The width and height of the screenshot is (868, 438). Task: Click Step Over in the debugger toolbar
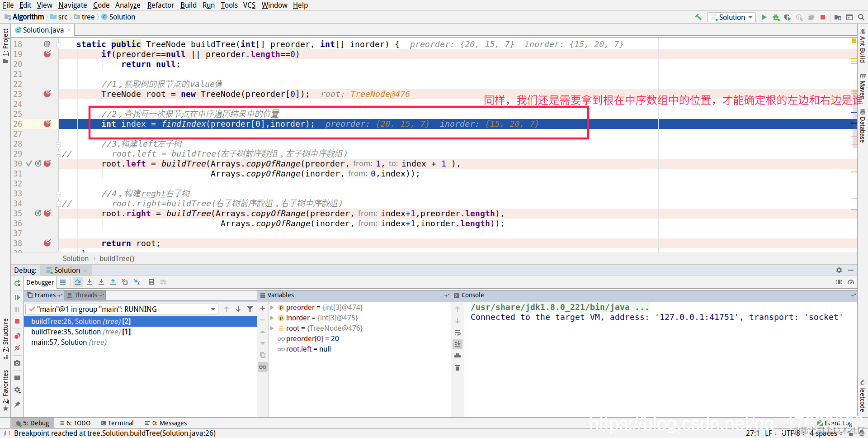pos(78,282)
